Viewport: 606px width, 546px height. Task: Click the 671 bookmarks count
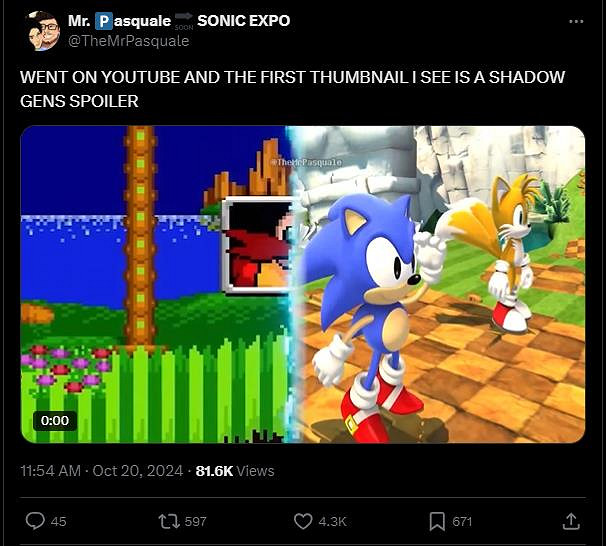462,521
